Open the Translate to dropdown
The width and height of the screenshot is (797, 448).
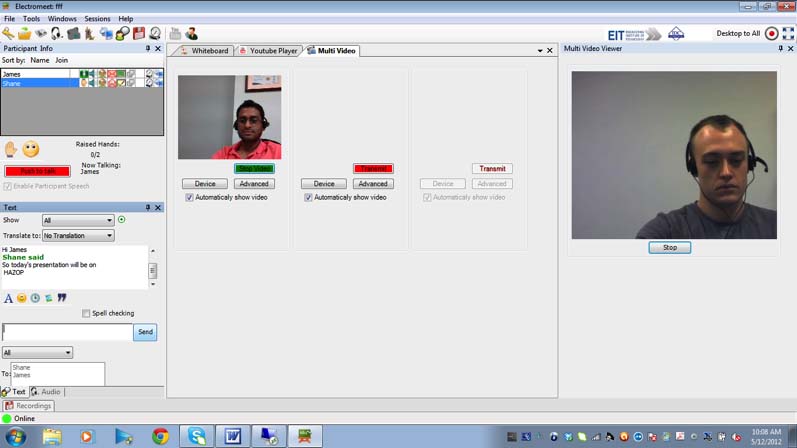[78, 235]
